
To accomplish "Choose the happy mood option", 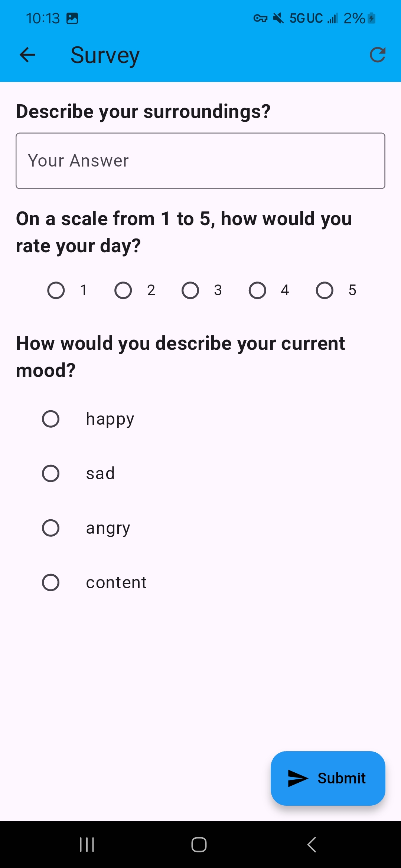I will 51,419.
